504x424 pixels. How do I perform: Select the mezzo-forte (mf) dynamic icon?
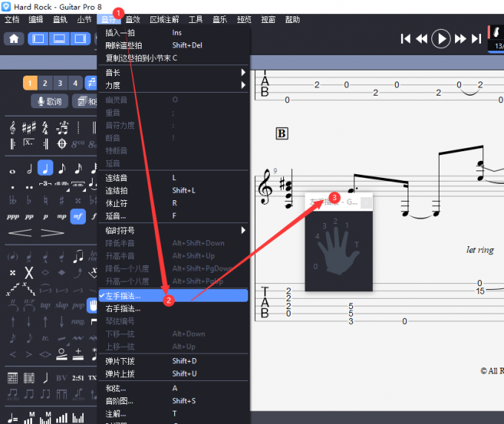click(78, 216)
